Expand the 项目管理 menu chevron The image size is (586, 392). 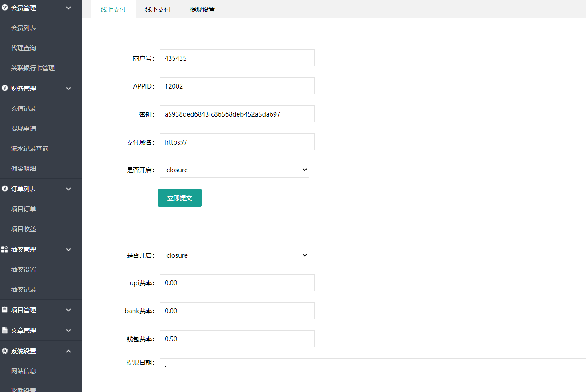[69, 310]
